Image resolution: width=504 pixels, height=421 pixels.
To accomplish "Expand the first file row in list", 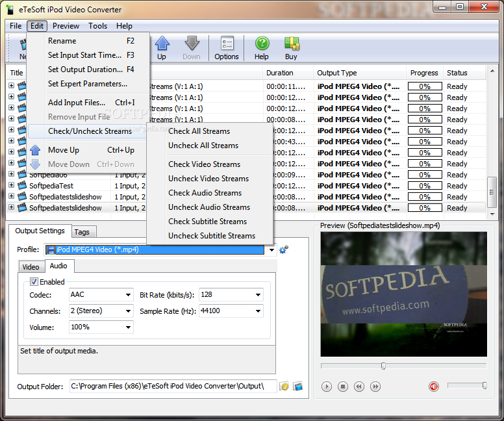I will pyautogui.click(x=11, y=86).
